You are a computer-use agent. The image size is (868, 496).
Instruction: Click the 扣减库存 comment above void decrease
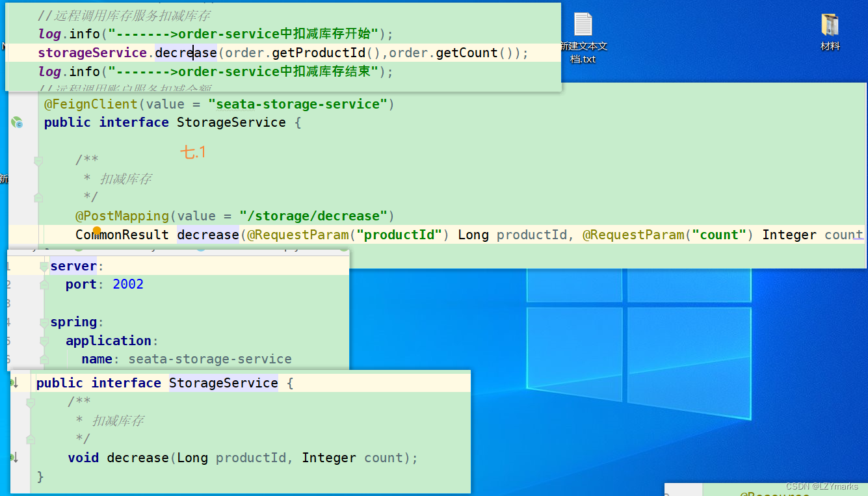point(118,421)
